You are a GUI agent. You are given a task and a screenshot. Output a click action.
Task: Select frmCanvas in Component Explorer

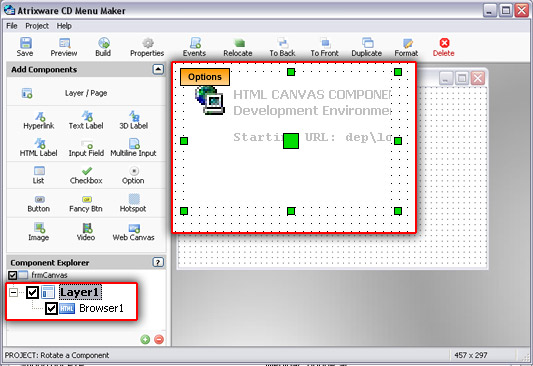[x=49, y=275]
